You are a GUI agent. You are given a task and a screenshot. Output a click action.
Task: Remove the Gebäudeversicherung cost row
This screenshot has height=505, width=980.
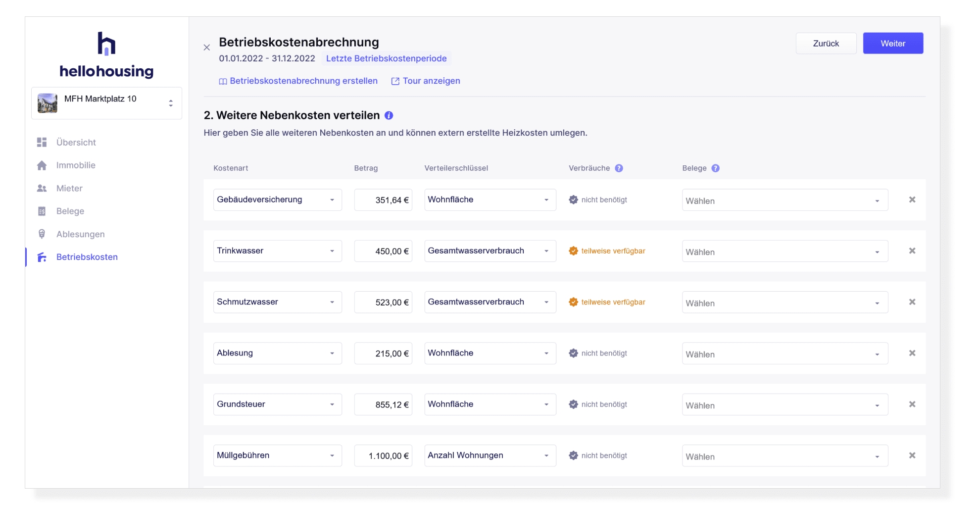pyautogui.click(x=912, y=200)
